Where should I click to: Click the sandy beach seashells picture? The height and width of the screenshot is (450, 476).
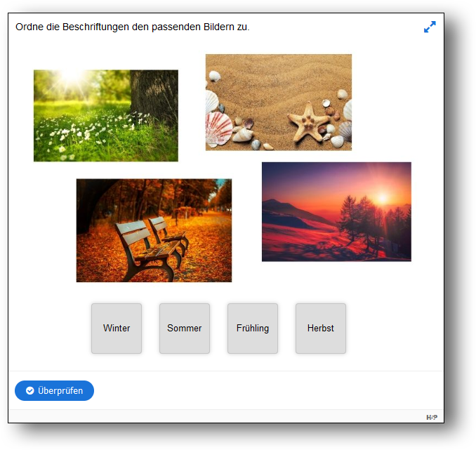click(278, 102)
